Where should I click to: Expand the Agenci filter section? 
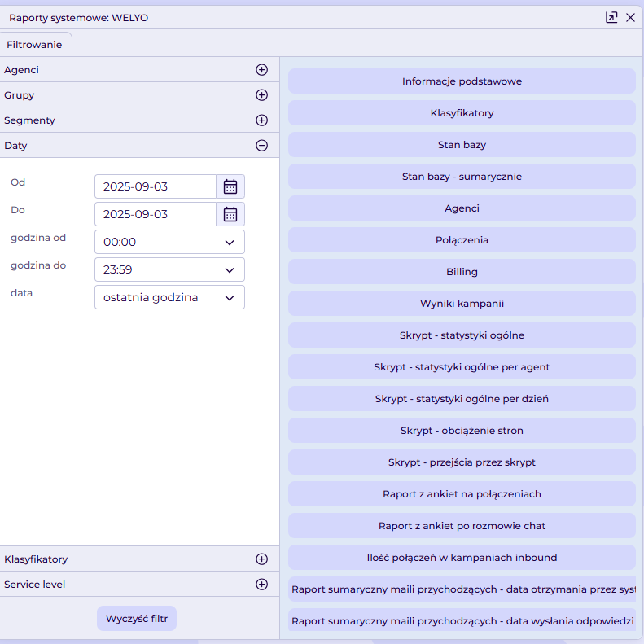[x=261, y=70]
